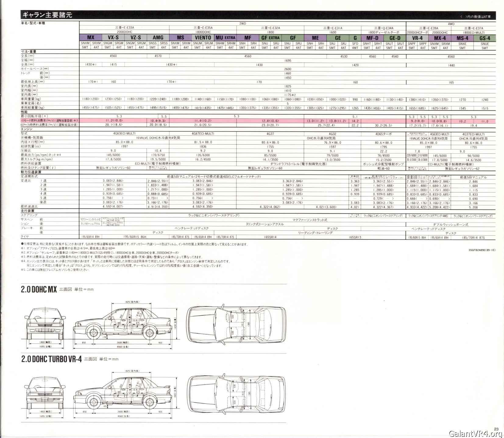Select the VR-4 grade header cell
Viewport: 504px width, 438px height.
pyautogui.click(x=417, y=38)
